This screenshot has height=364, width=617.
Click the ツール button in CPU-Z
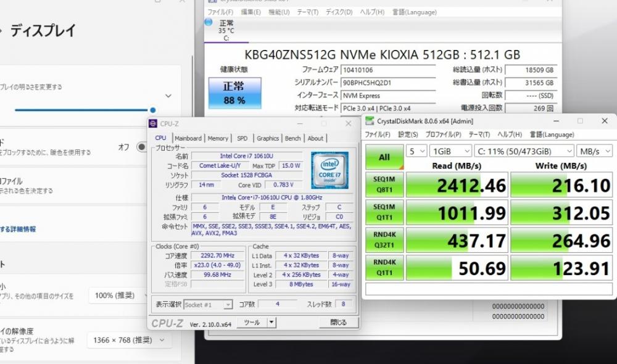252,322
